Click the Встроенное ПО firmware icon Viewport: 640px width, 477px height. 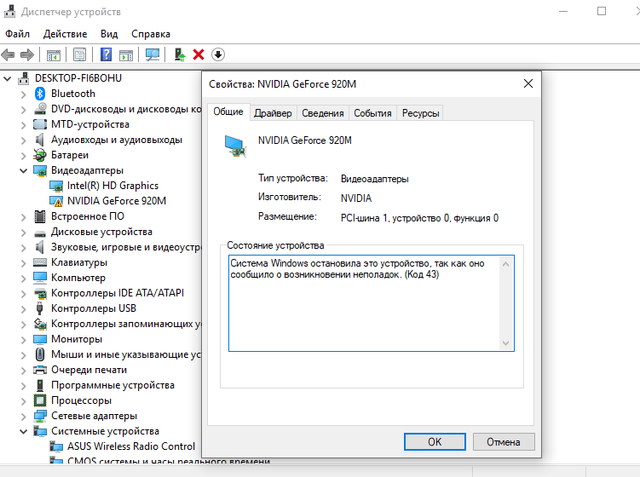(40, 216)
